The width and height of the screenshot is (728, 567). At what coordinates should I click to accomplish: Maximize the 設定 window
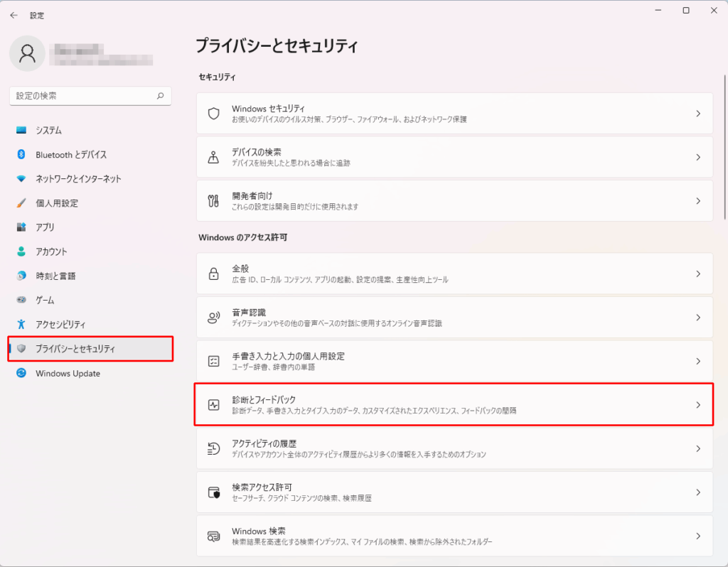[x=686, y=10]
